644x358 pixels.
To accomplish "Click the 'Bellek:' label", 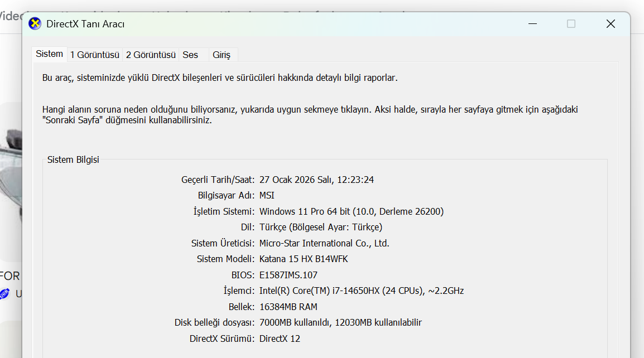I will point(242,307).
